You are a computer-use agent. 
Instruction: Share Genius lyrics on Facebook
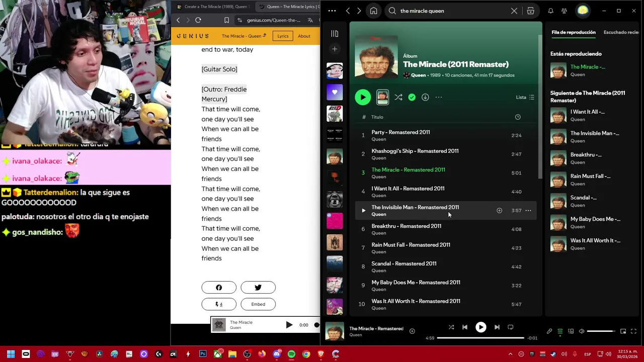pyautogui.click(x=219, y=288)
